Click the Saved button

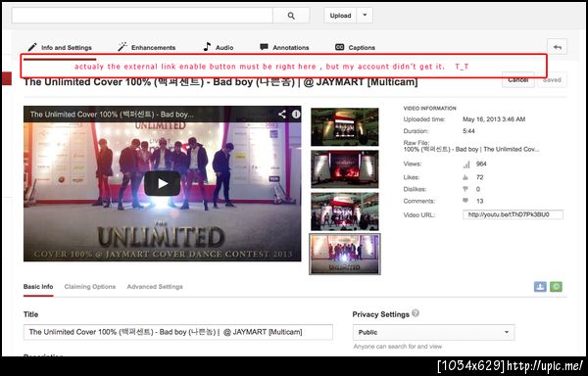coord(552,80)
